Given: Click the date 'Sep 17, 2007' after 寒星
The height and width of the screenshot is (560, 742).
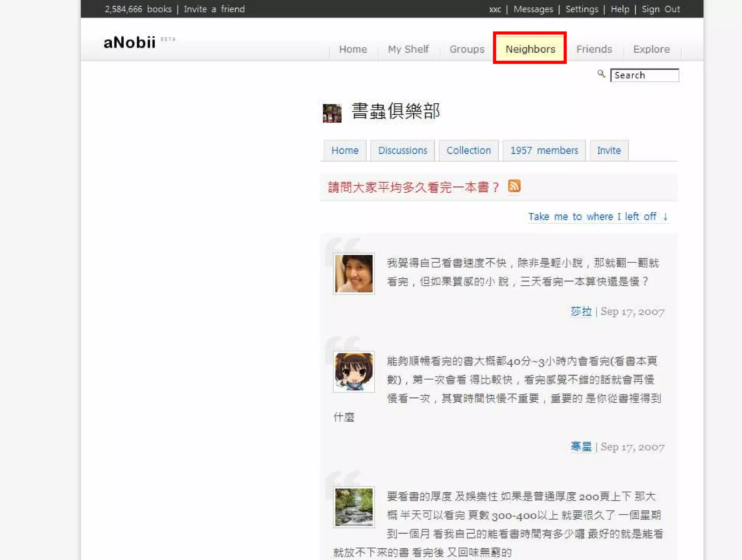Looking at the screenshot, I should coord(633,447).
